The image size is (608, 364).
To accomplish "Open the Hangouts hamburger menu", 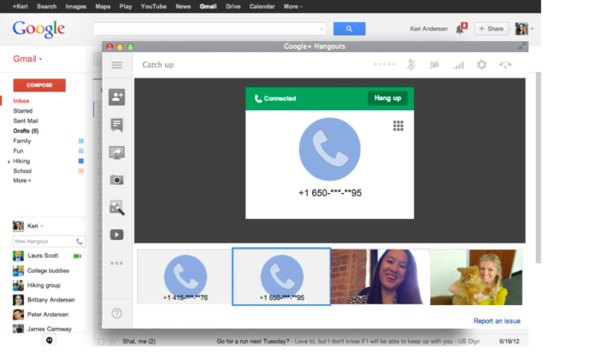I will (x=116, y=65).
